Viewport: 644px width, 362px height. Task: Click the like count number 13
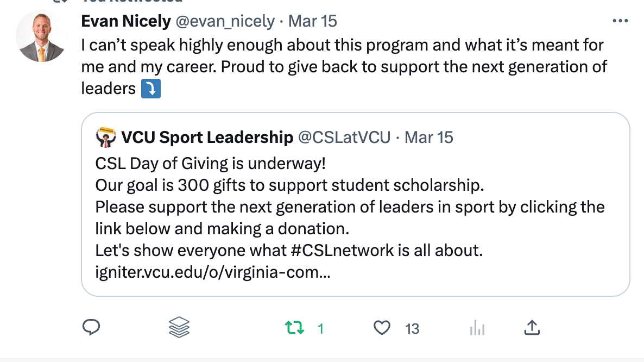(x=412, y=328)
